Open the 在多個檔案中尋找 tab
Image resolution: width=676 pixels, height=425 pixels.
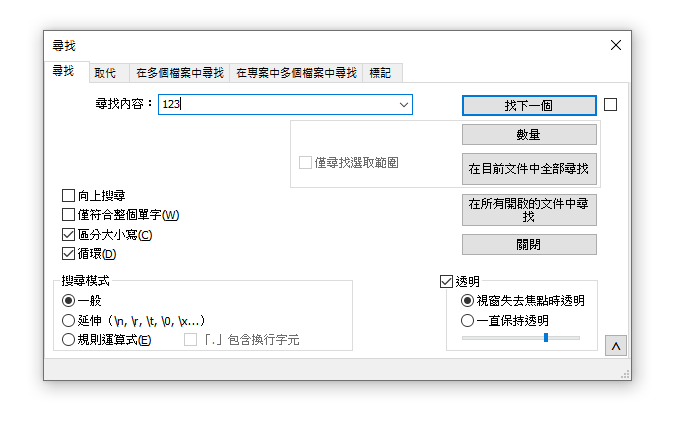coord(179,73)
